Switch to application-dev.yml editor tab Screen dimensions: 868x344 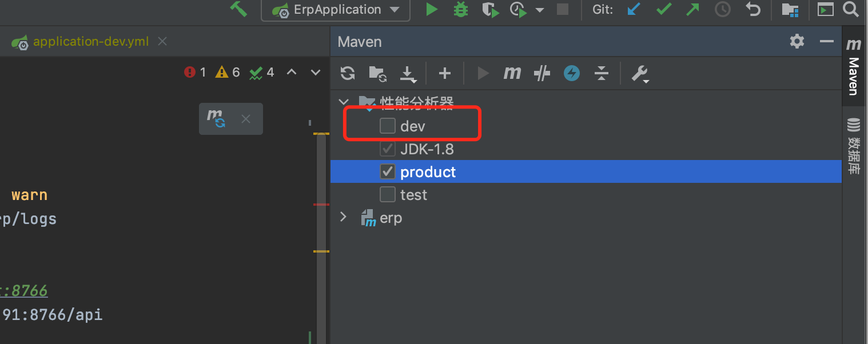90,42
